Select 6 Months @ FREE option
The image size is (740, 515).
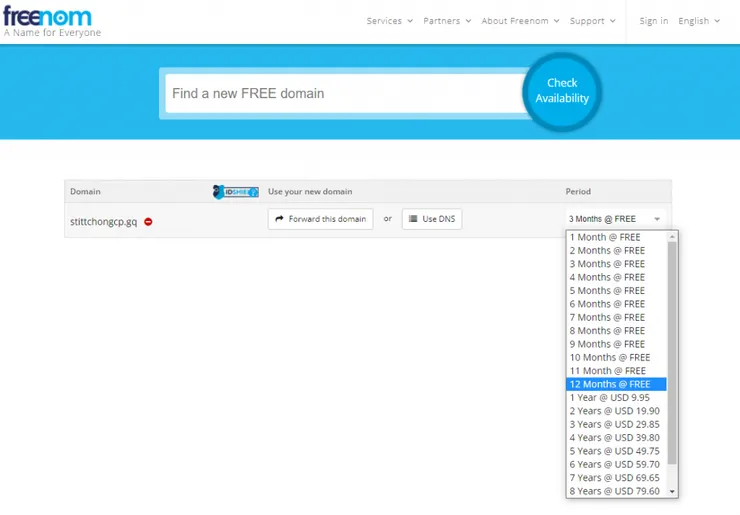(616, 304)
